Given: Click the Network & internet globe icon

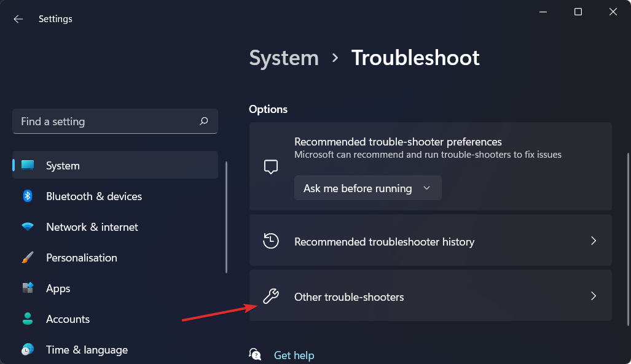Looking at the screenshot, I should point(27,227).
